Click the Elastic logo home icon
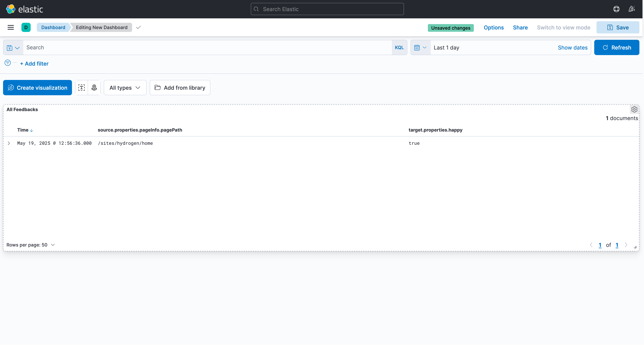The image size is (644, 345). click(x=11, y=9)
